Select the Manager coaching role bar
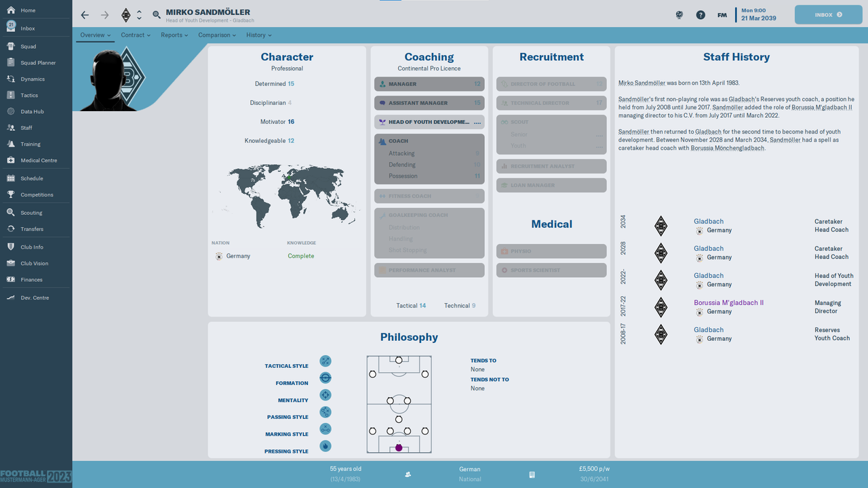 point(429,84)
